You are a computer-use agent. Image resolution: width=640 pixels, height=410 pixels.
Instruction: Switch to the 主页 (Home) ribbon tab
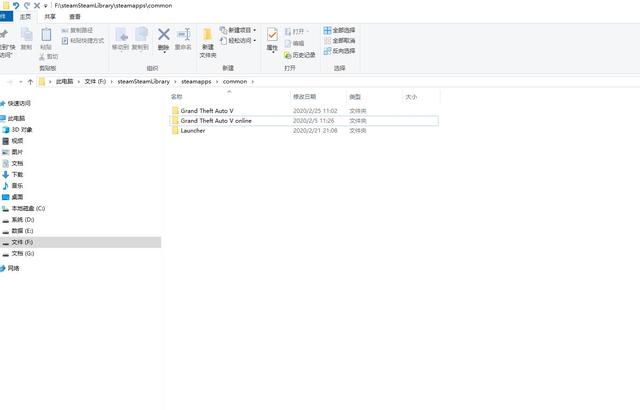pyautogui.click(x=25, y=17)
